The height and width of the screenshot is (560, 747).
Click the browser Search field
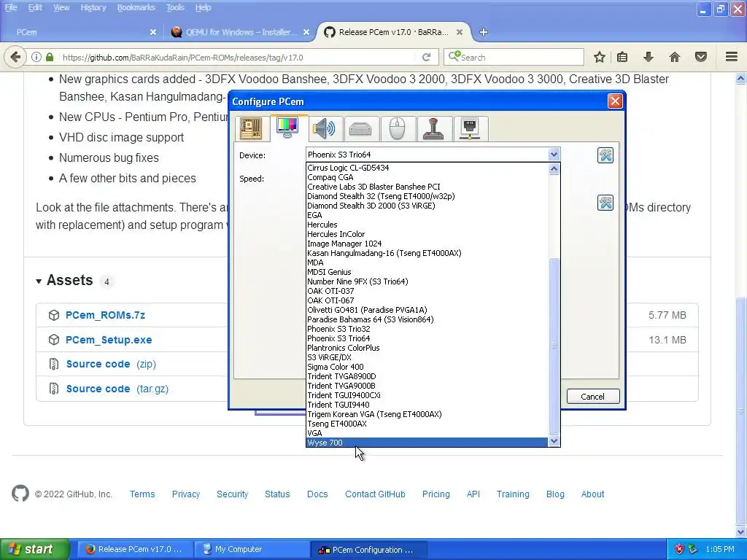(x=514, y=57)
